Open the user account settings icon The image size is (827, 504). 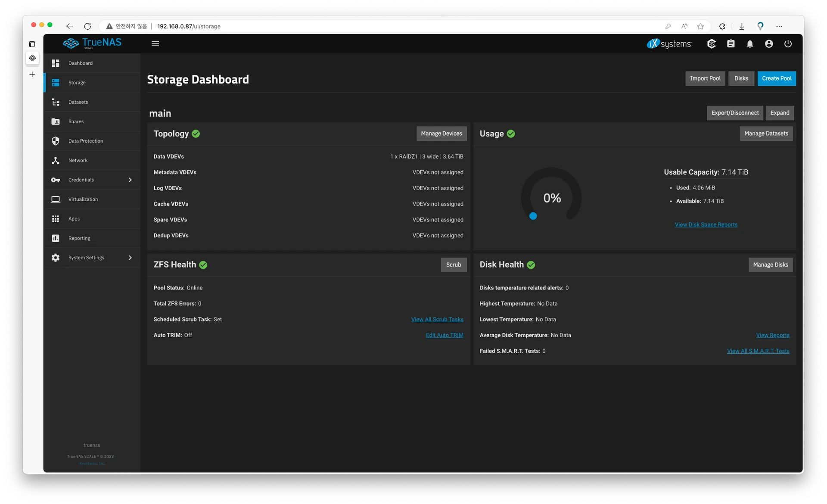[x=769, y=44]
